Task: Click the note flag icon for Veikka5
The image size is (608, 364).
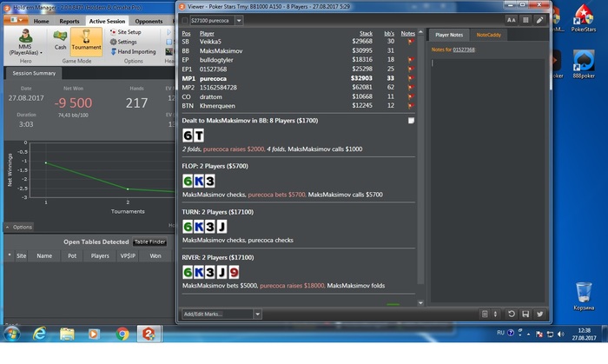Action: point(411,42)
